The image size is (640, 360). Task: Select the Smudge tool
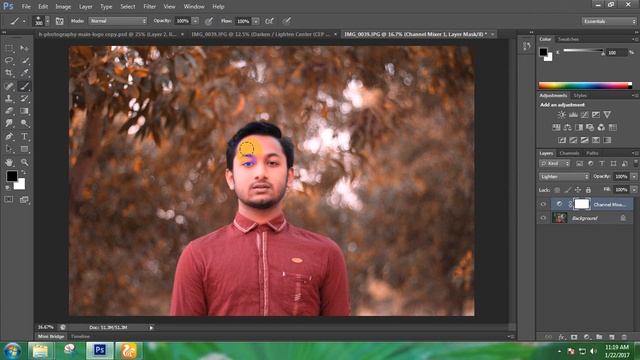(x=9, y=123)
